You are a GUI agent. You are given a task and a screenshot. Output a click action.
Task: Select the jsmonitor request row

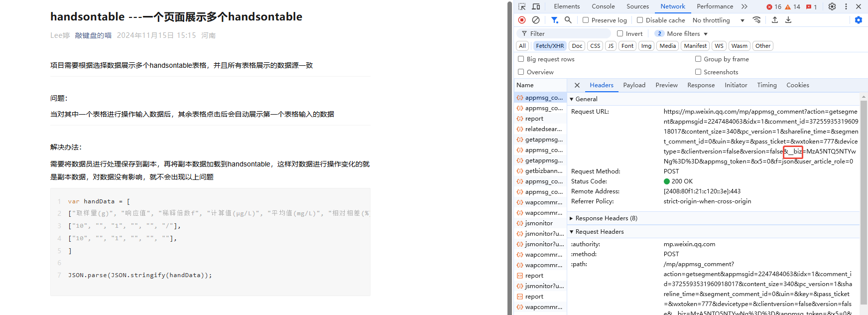click(540, 223)
